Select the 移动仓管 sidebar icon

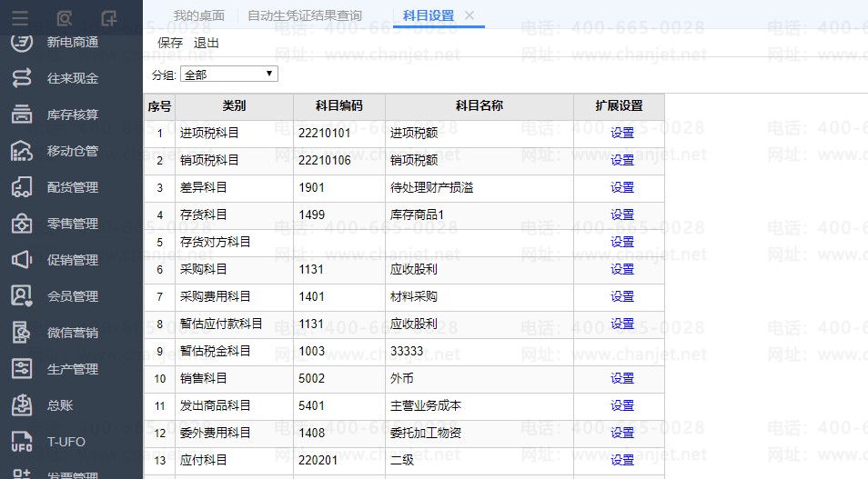click(22, 151)
